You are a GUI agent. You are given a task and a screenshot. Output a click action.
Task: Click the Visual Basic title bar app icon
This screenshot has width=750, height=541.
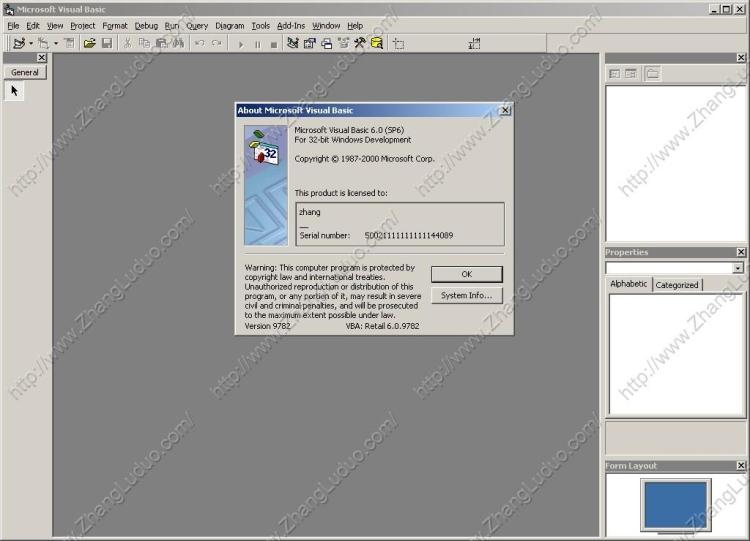point(9,9)
